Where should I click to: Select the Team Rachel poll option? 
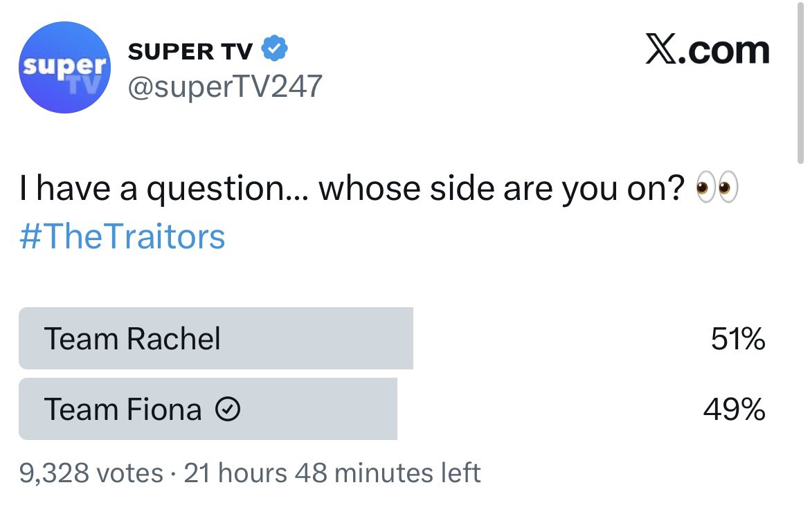coord(132,339)
